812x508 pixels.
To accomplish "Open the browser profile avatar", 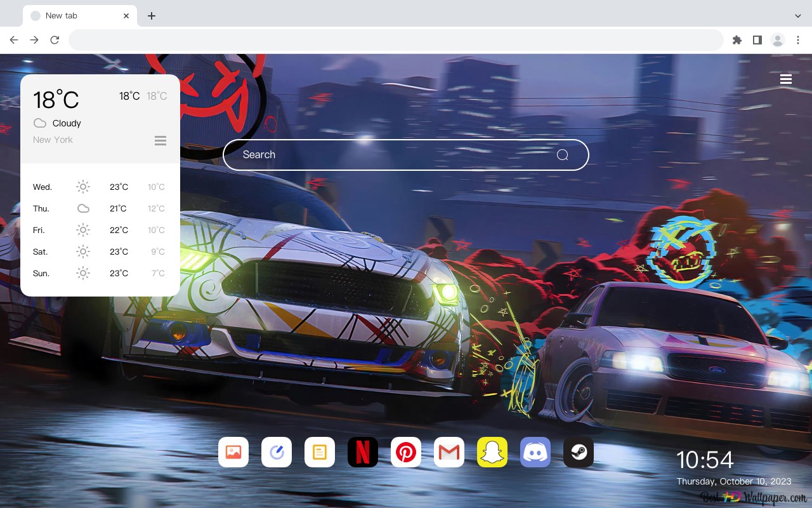I will point(777,40).
